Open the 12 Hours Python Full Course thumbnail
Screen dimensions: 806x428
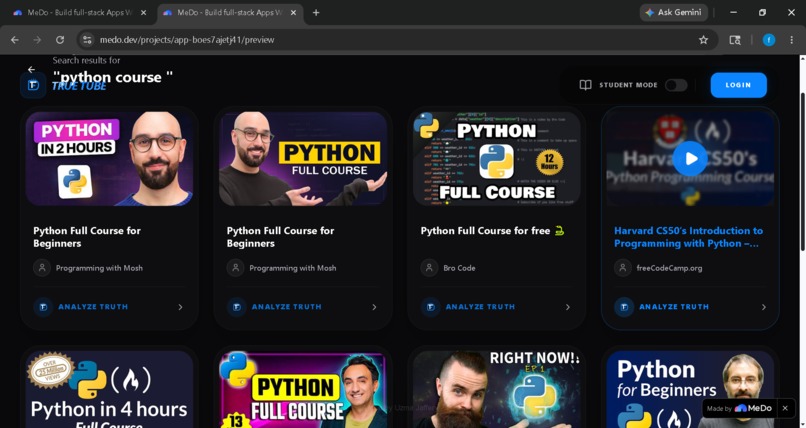497,159
